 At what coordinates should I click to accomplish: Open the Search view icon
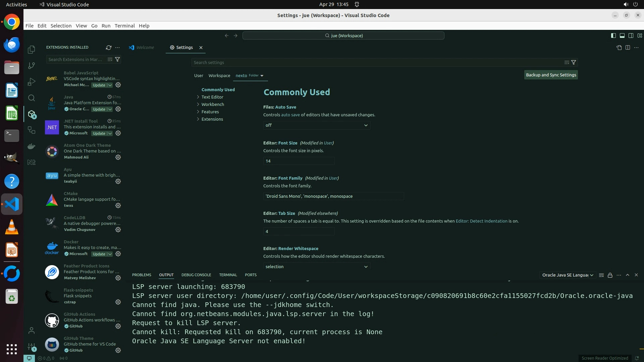(x=32, y=98)
